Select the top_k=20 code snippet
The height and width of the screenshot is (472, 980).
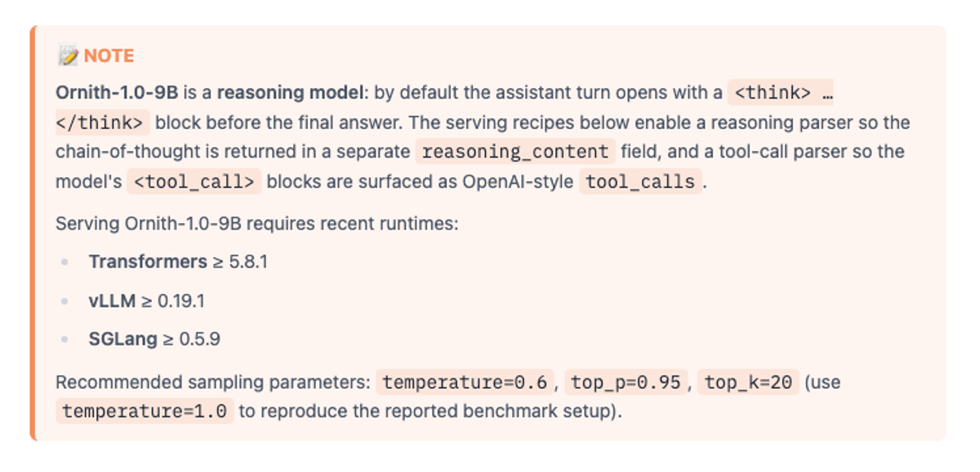pos(748,381)
